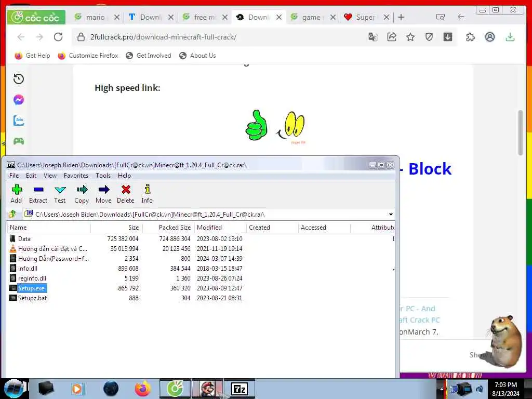Open Firefox from the taskbar
The width and height of the screenshot is (532, 399).
pos(143,389)
